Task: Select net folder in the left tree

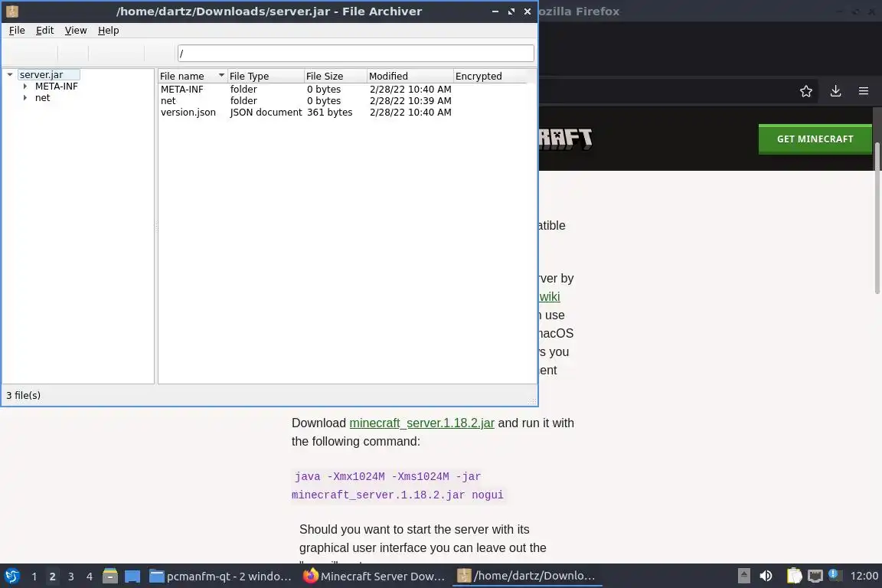Action: click(x=42, y=97)
